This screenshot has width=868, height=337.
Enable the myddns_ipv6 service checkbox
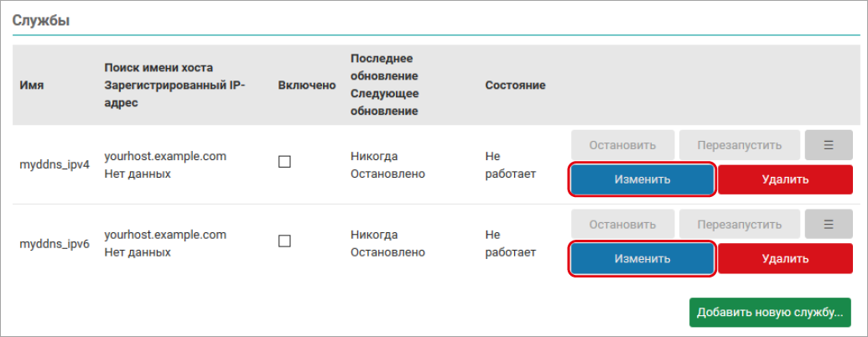coord(284,241)
